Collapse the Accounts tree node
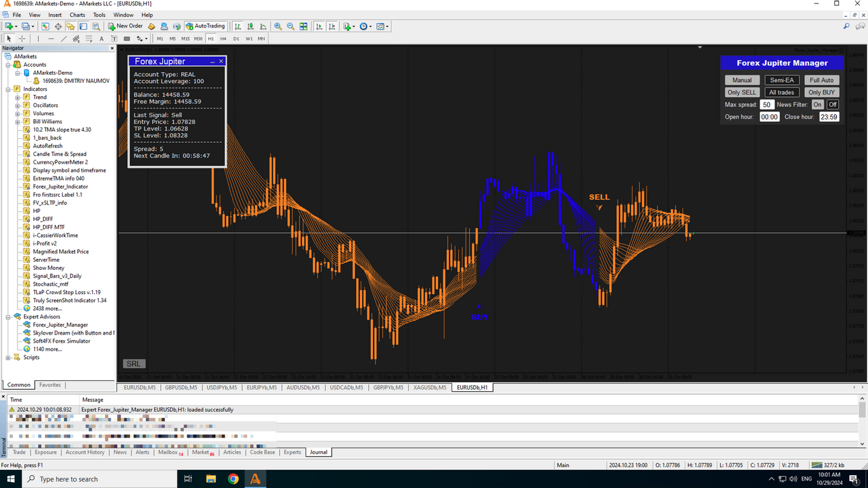The image size is (868, 488). 8,65
